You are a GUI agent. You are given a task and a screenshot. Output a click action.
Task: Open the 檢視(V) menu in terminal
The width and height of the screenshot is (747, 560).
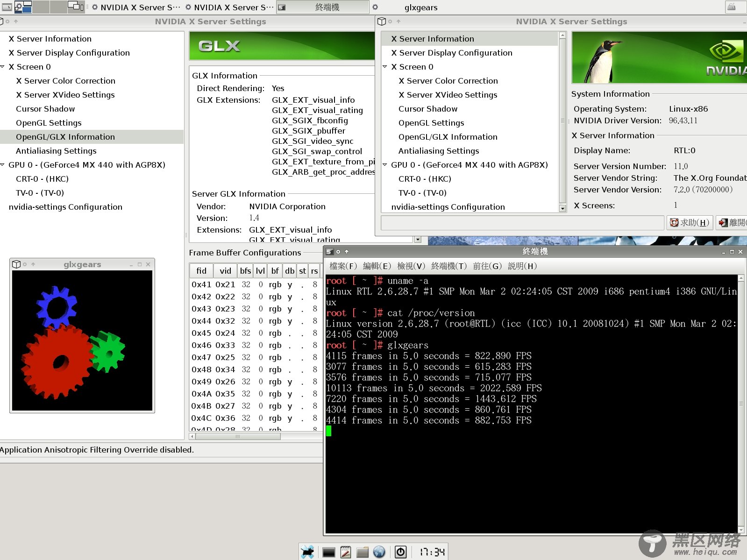pyautogui.click(x=411, y=266)
